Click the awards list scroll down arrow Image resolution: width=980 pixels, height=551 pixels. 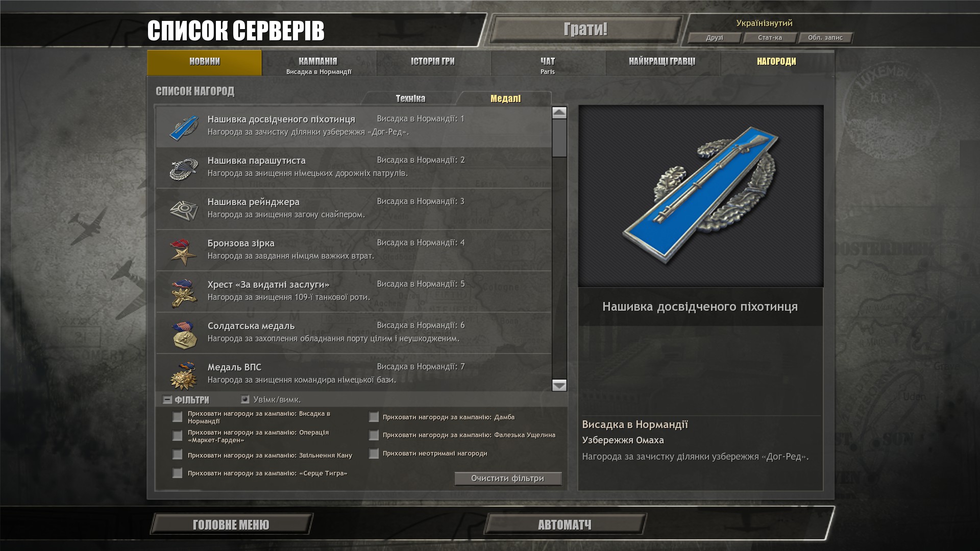[559, 385]
